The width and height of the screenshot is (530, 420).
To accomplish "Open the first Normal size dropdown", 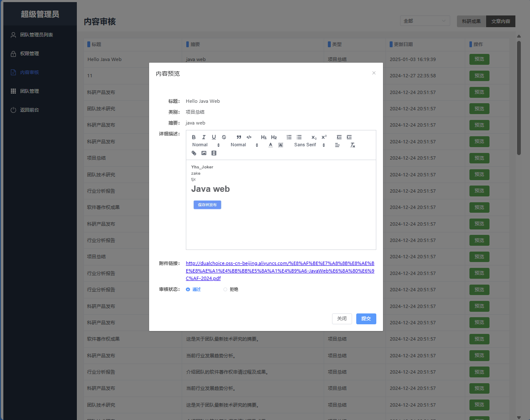I will tap(205, 145).
